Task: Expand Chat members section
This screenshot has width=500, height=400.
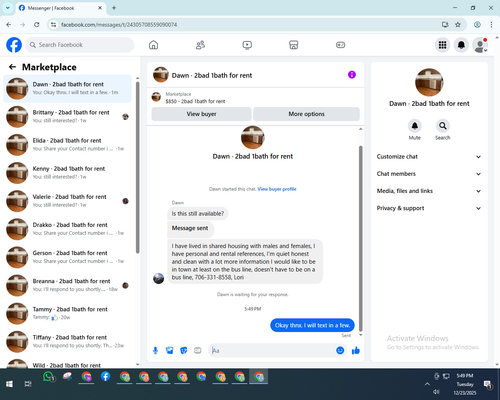Action: (429, 174)
